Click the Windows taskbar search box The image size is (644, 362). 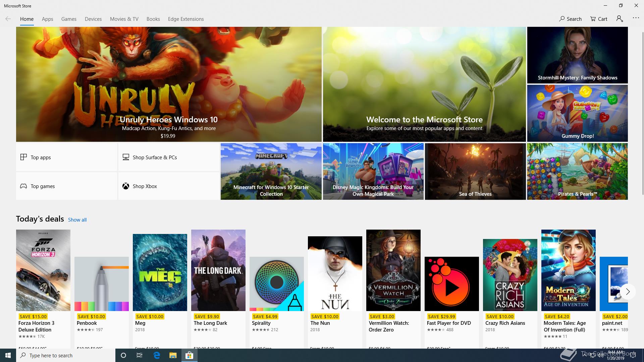[66, 355]
